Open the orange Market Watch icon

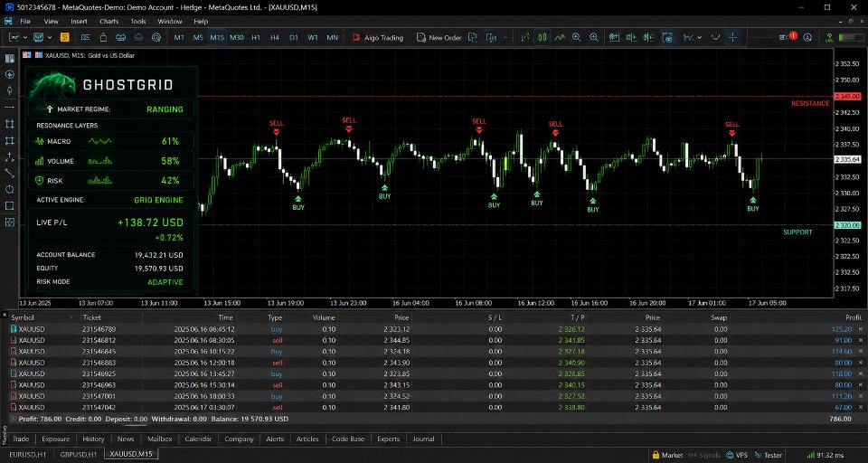coord(65,38)
